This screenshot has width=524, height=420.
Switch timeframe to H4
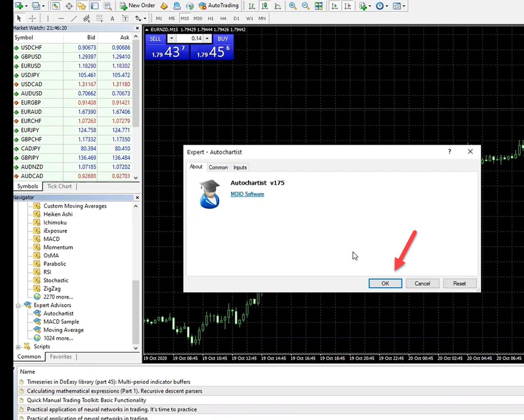(x=223, y=18)
